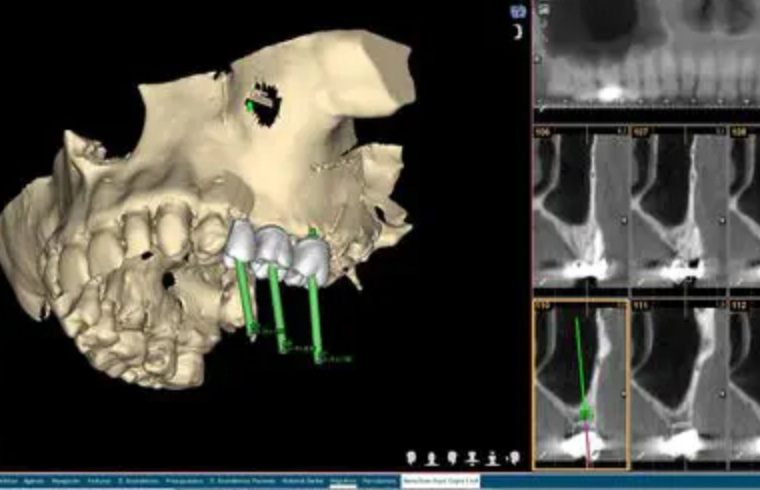Click the first head orientation view icon
Viewport: 760px width, 490px height.
point(413,457)
